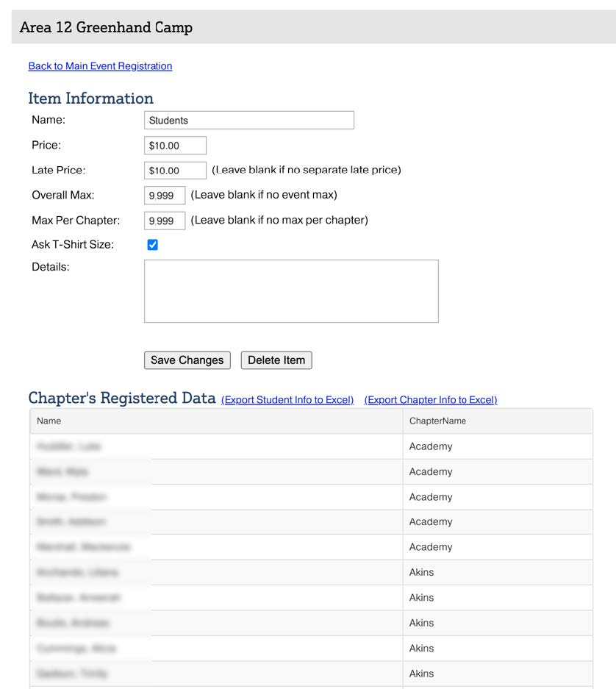Click into the Price input field
The width and height of the screenshot is (616, 689).
175,146
